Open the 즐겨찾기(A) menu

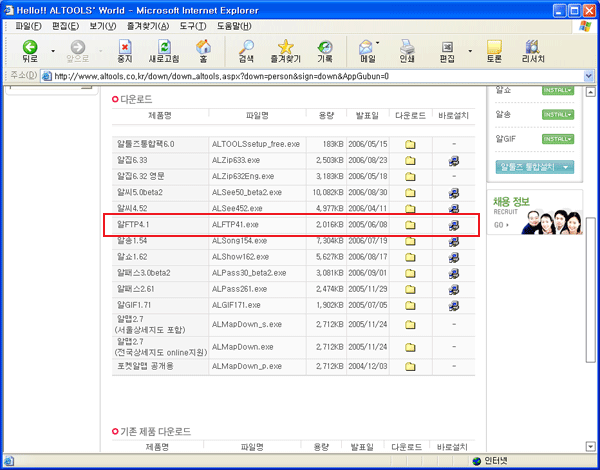point(148,26)
